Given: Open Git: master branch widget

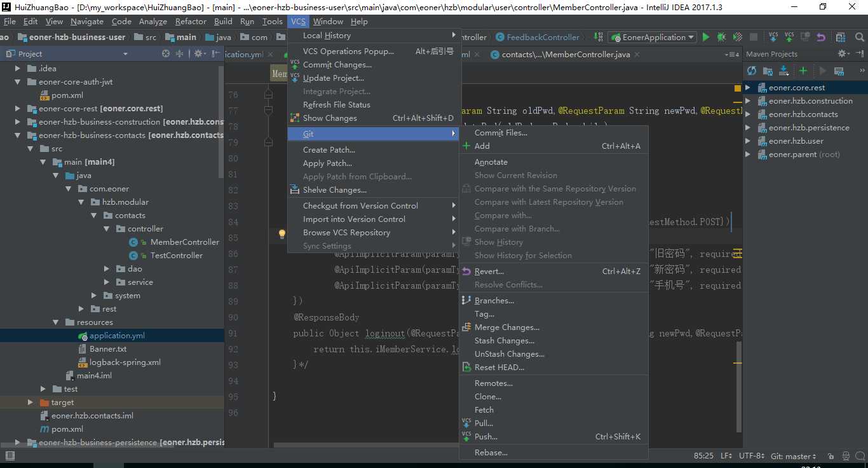Looking at the screenshot, I should pos(794,456).
